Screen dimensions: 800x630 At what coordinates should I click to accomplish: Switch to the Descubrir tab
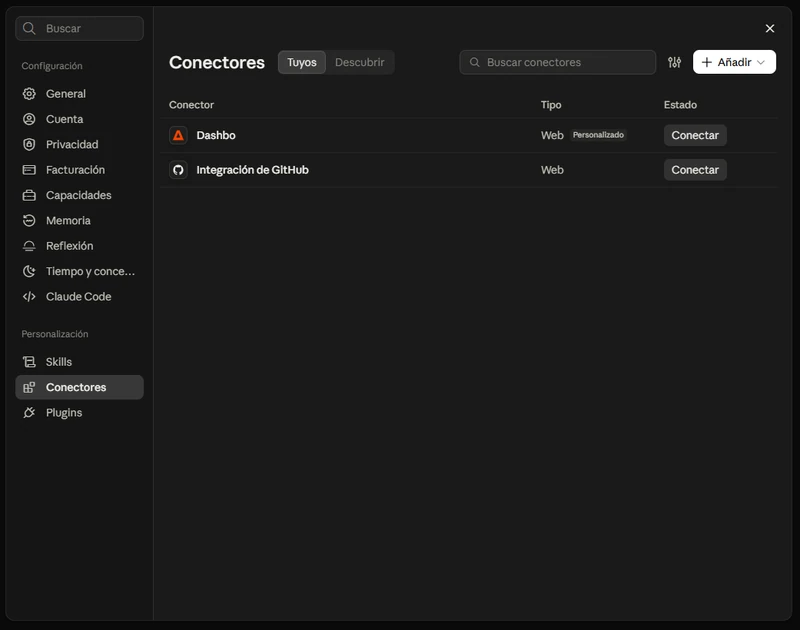(x=360, y=62)
